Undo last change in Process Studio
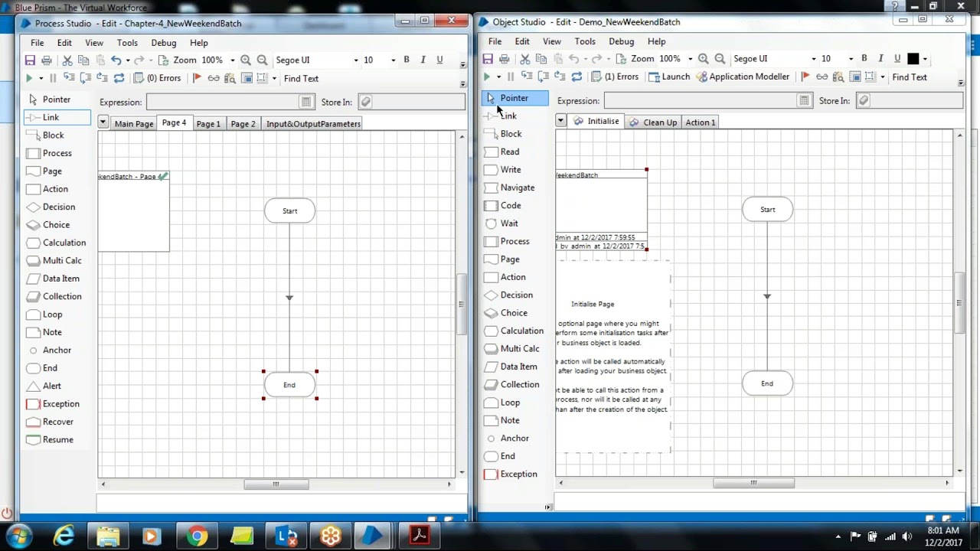 pos(116,60)
